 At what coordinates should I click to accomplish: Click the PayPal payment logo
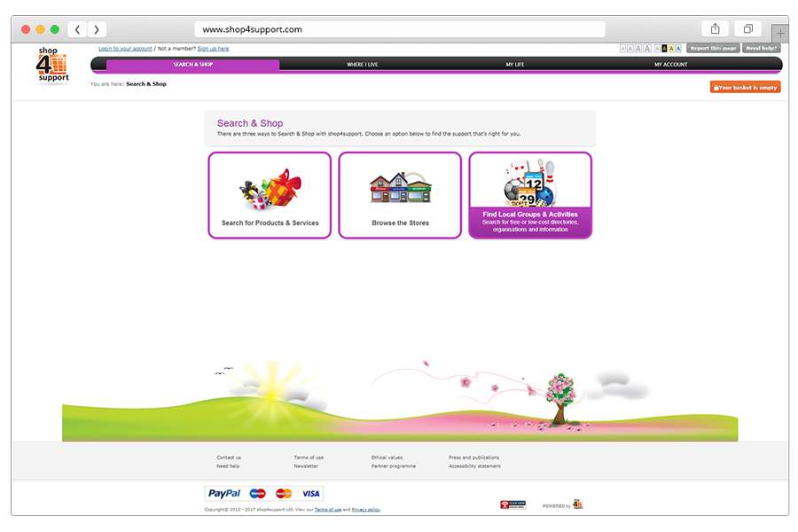tap(224, 494)
